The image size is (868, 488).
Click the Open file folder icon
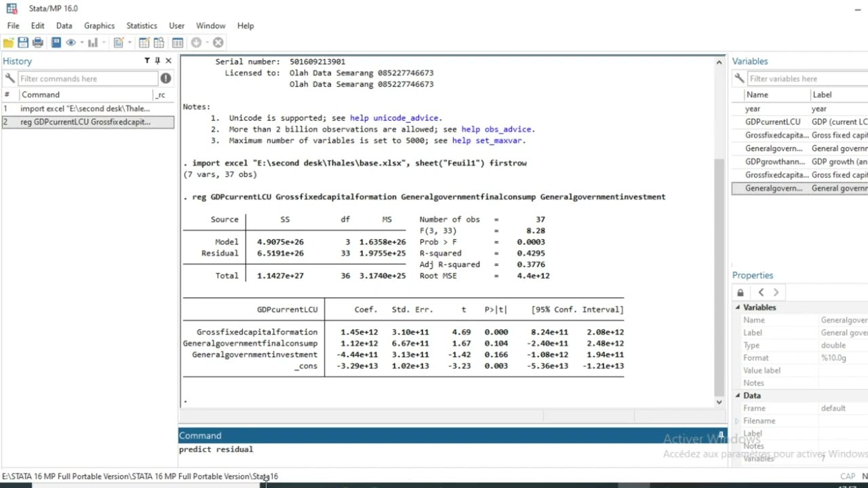pos(8,43)
